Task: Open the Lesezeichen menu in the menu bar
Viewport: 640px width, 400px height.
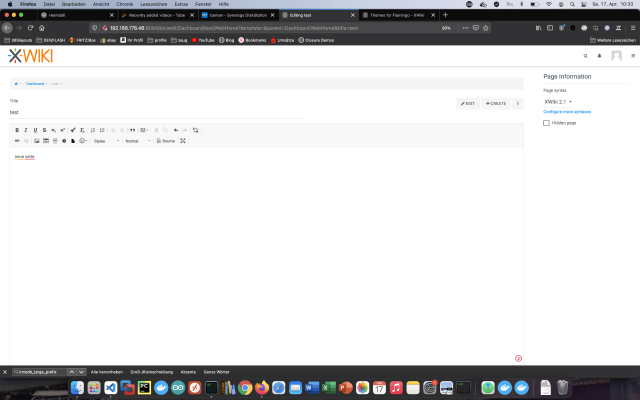Action: (x=153, y=4)
